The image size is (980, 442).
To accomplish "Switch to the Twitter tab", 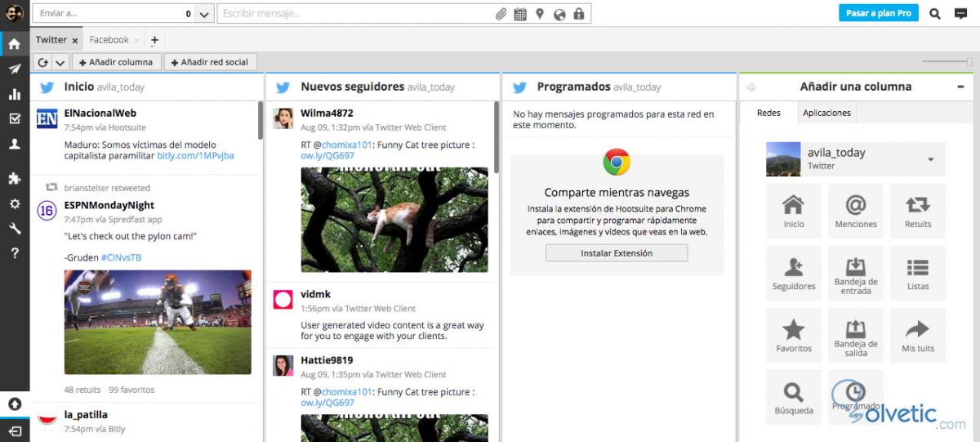I will point(51,39).
